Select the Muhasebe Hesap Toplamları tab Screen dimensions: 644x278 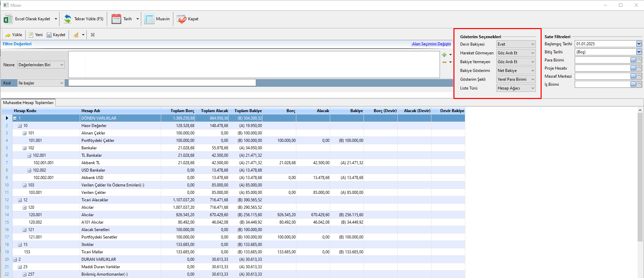pyautogui.click(x=28, y=103)
